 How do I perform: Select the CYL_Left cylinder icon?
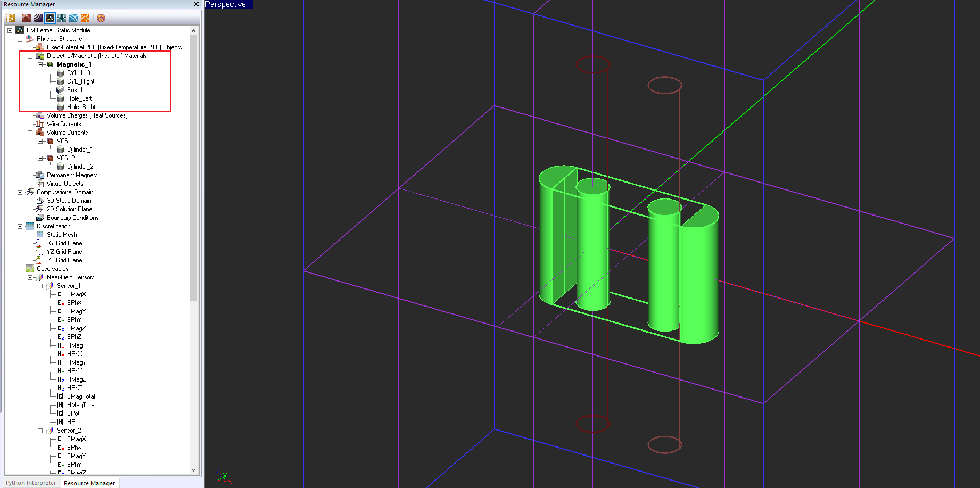(61, 73)
